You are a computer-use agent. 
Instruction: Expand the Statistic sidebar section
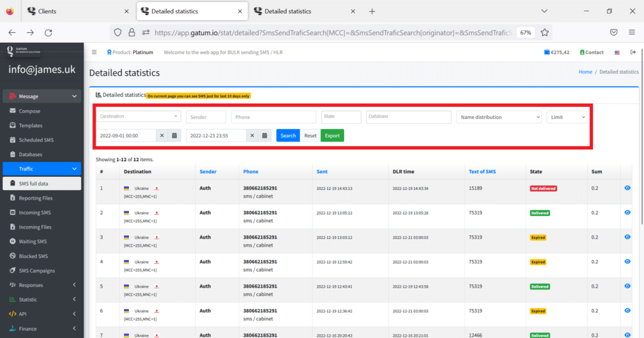42,300
